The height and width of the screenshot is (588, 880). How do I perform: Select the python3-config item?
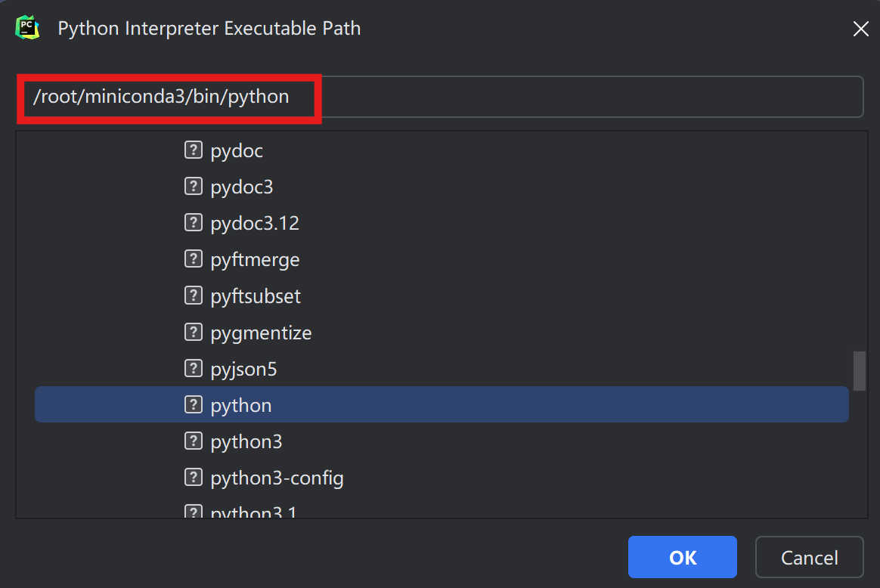[x=277, y=478]
